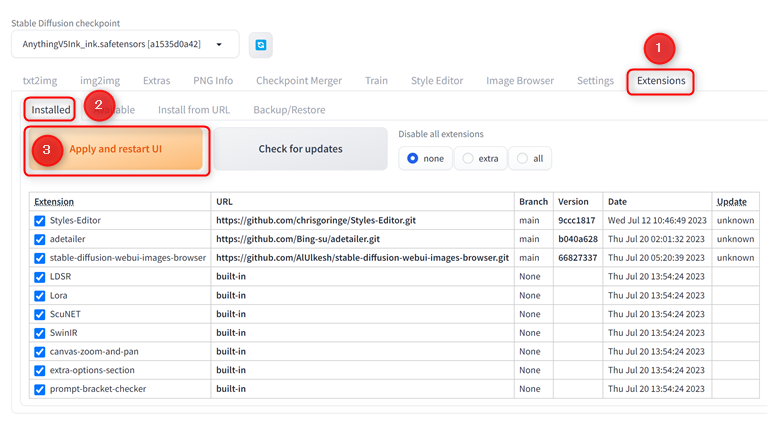768x423 pixels.
Task: Toggle the adetailer extension checkbox
Action: point(40,239)
